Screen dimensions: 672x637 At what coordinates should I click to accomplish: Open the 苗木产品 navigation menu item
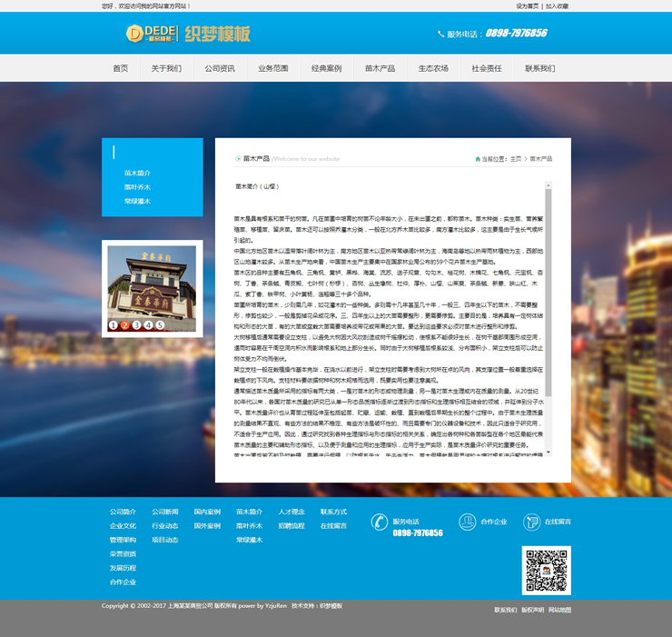pos(380,68)
